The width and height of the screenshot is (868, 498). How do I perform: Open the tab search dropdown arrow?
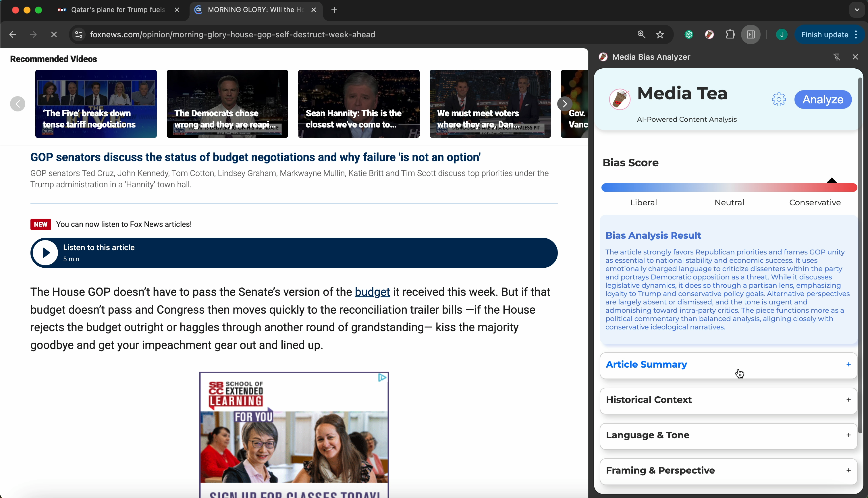coord(857,10)
